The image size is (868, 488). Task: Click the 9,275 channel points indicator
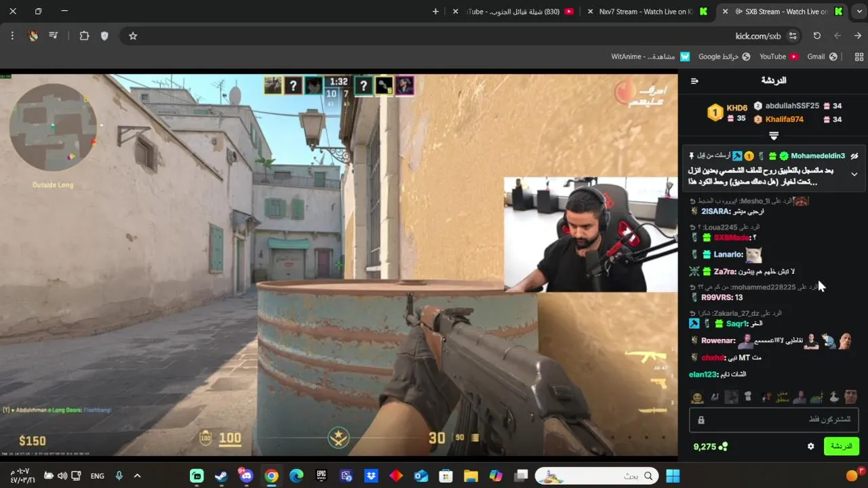click(710, 447)
